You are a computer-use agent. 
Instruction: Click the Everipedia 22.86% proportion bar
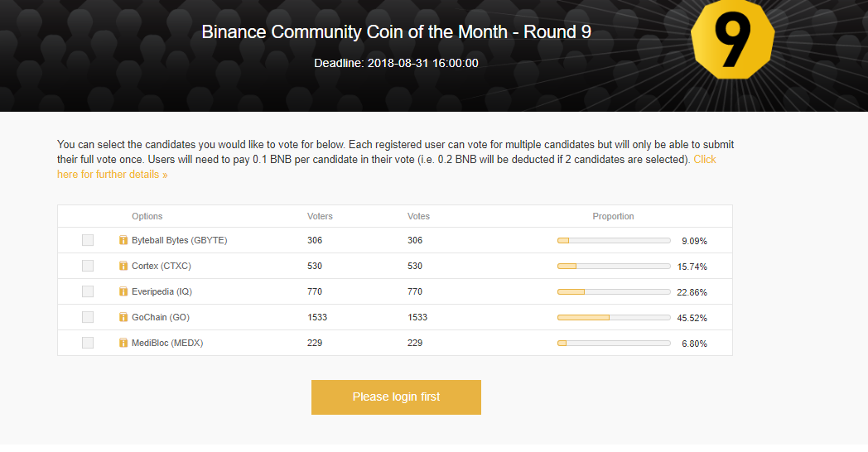click(x=614, y=291)
